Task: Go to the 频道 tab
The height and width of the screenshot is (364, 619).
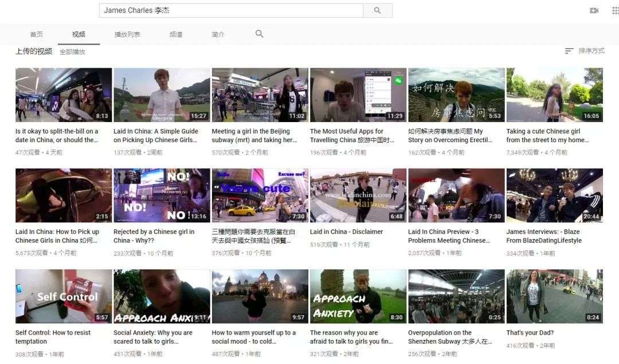Action: (x=175, y=34)
